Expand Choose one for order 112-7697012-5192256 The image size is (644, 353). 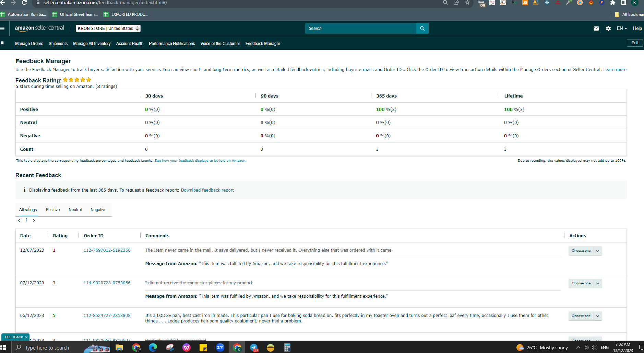585,251
